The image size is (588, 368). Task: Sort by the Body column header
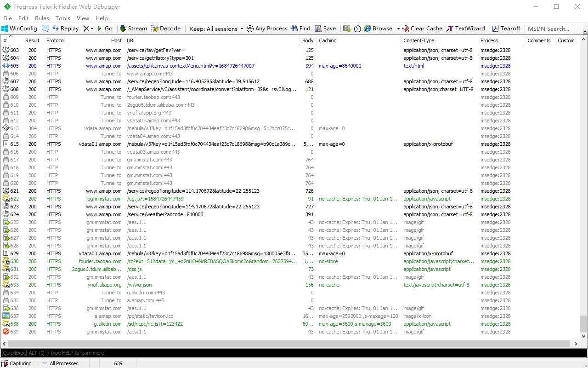pos(308,40)
